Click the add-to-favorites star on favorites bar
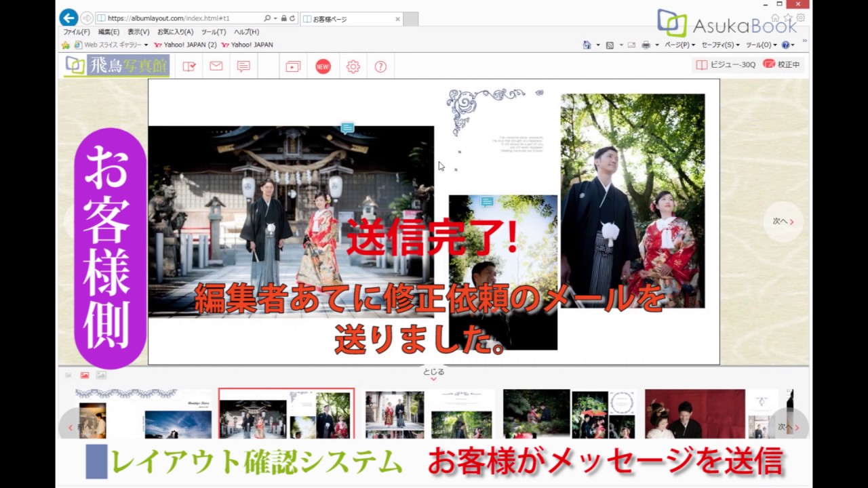868x488 pixels. tap(66, 45)
